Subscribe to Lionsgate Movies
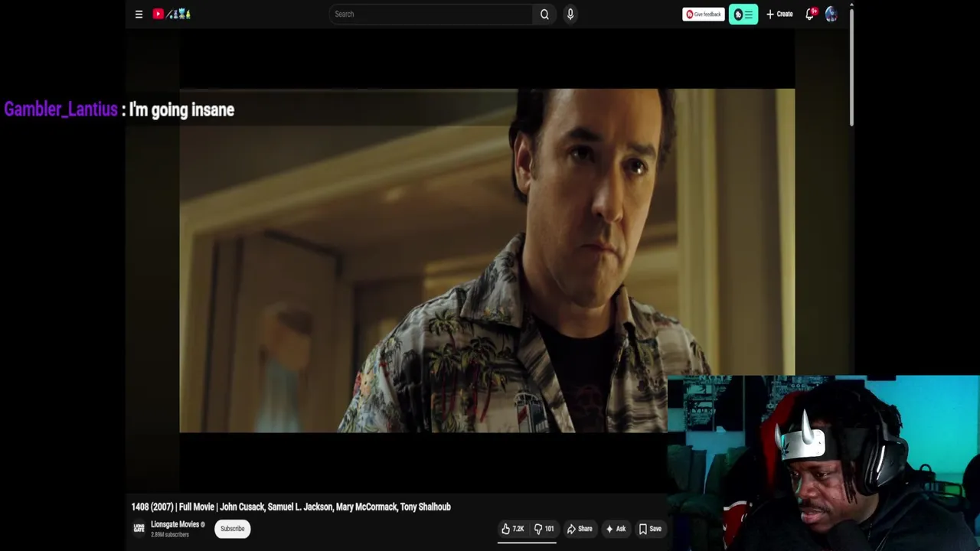This screenshot has width=980, height=551. [233, 529]
